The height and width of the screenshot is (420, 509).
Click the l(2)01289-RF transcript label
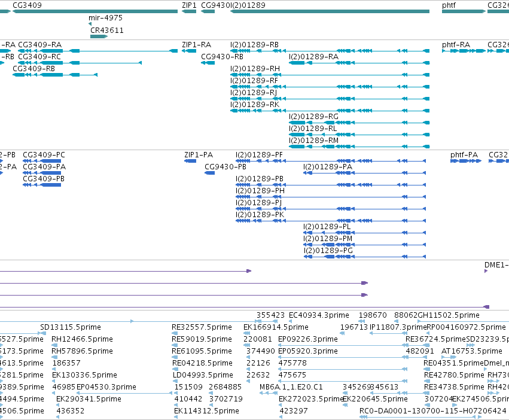point(254,81)
